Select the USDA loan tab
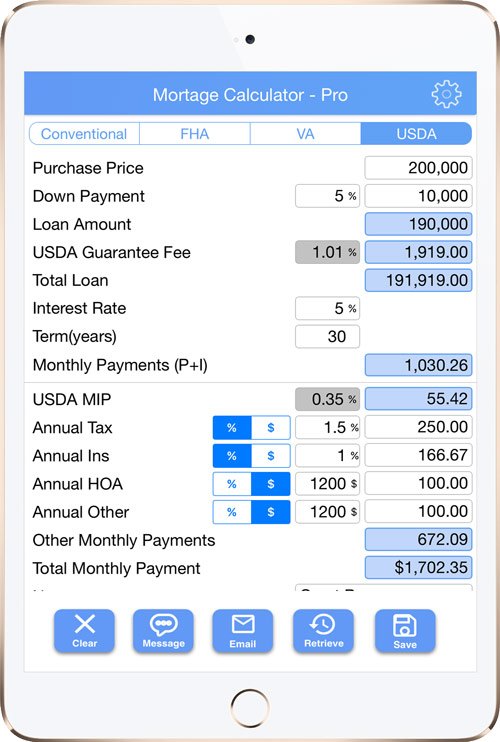The width and height of the screenshot is (500, 742). (x=416, y=134)
